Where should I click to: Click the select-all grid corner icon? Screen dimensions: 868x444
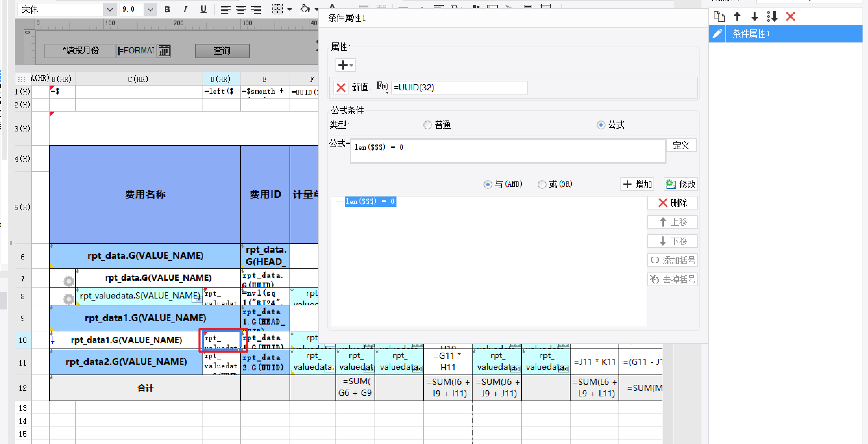pos(22,79)
